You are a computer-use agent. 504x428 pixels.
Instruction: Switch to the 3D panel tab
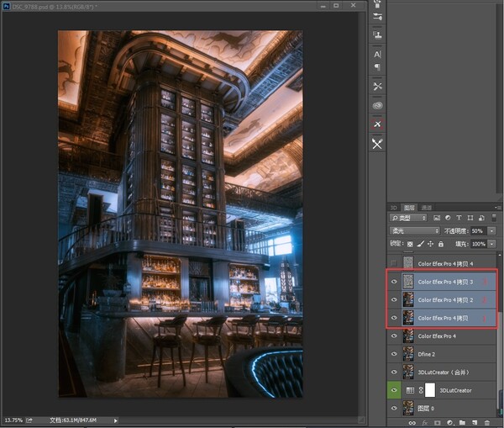coord(394,208)
